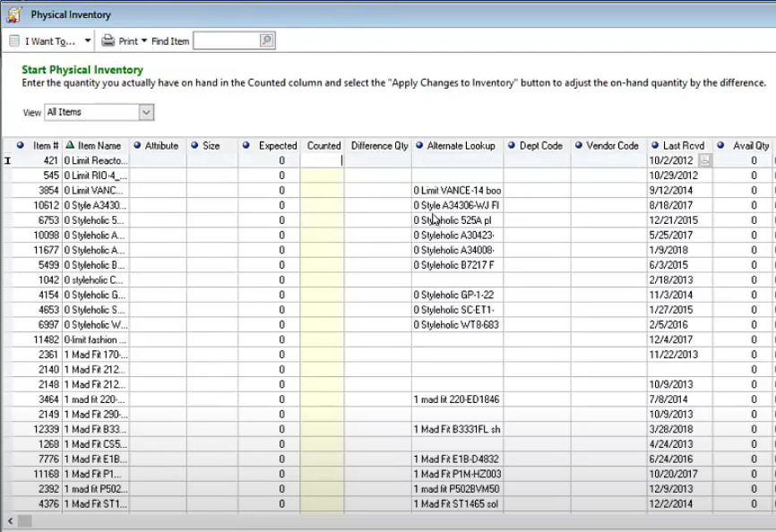Screen dimensions: 776x532
Task: Click the row indicator for item 421
Action: (x=7, y=160)
